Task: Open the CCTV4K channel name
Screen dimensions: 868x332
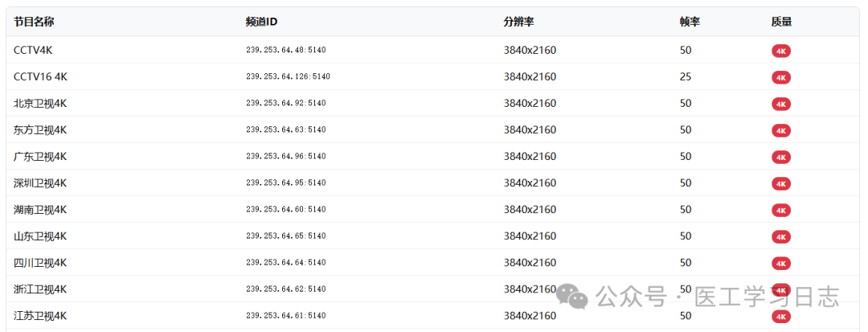Action: 33,50
